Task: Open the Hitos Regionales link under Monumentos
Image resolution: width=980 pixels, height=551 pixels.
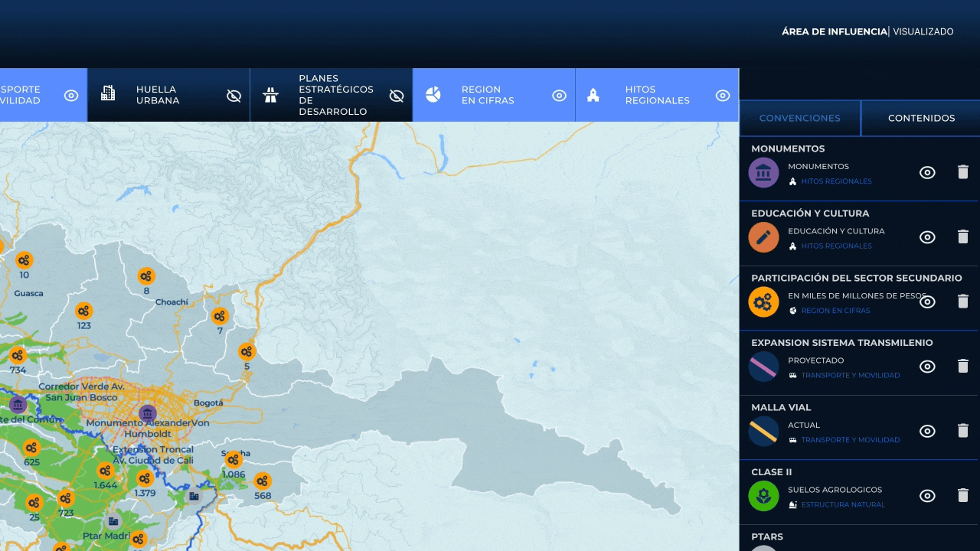Action: pyautogui.click(x=836, y=181)
